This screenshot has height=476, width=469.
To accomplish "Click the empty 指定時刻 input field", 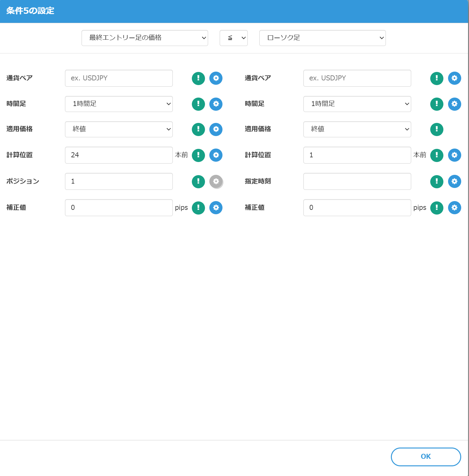I will click(357, 181).
